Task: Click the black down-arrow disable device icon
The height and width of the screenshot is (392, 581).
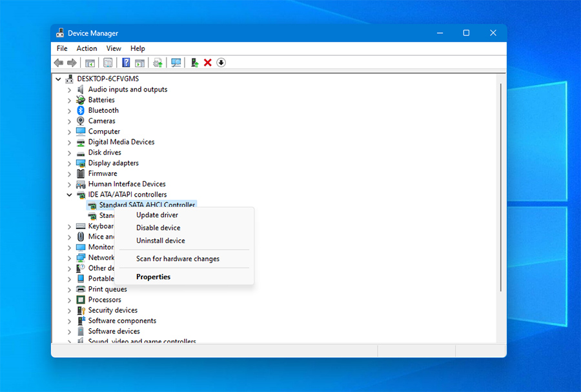Action: [x=221, y=63]
